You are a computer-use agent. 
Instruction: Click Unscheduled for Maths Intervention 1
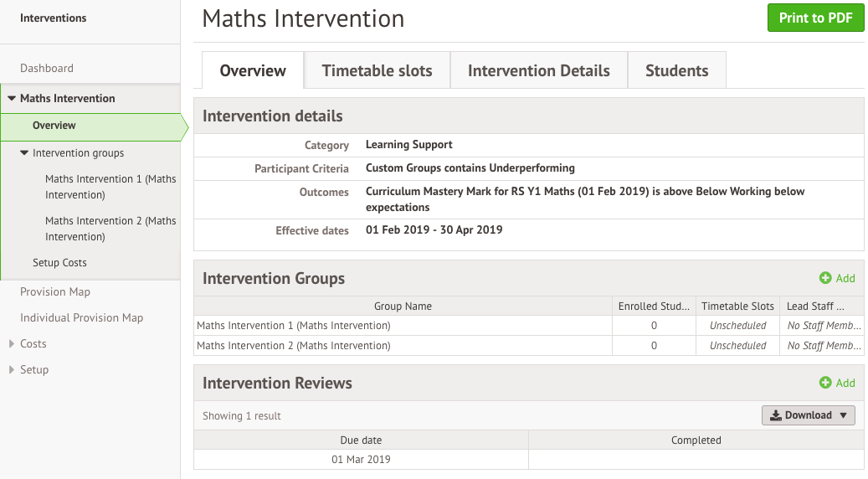[738, 326]
